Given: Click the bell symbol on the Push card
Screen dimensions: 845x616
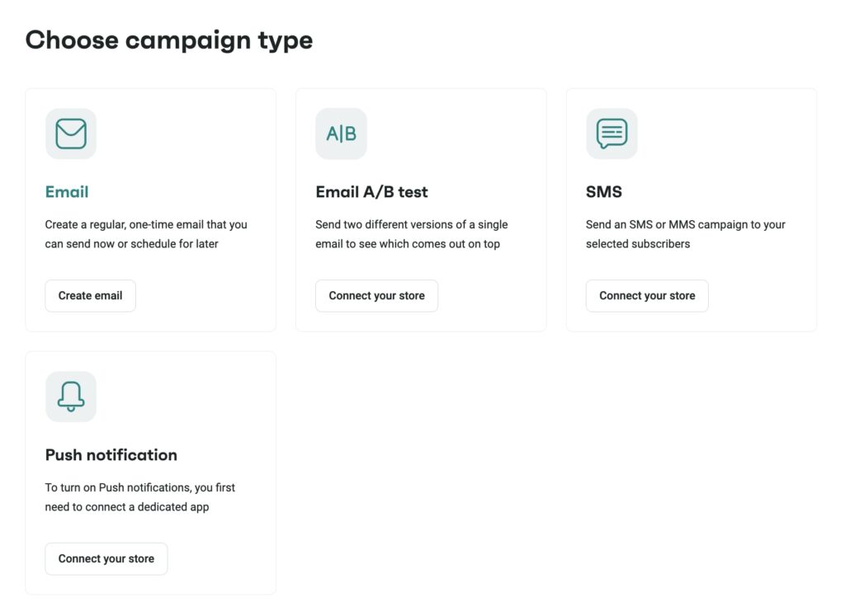Looking at the screenshot, I should click(70, 396).
